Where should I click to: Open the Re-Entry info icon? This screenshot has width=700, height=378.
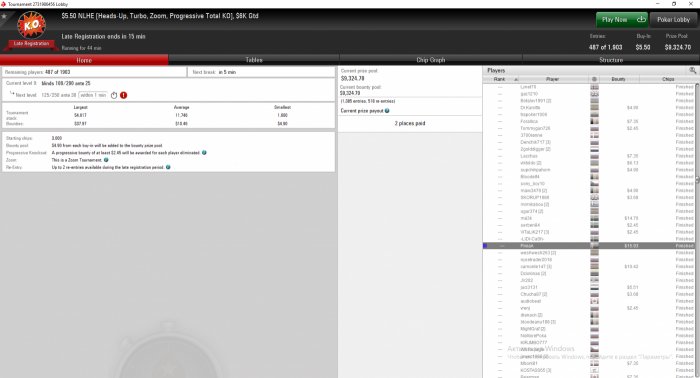click(168, 167)
